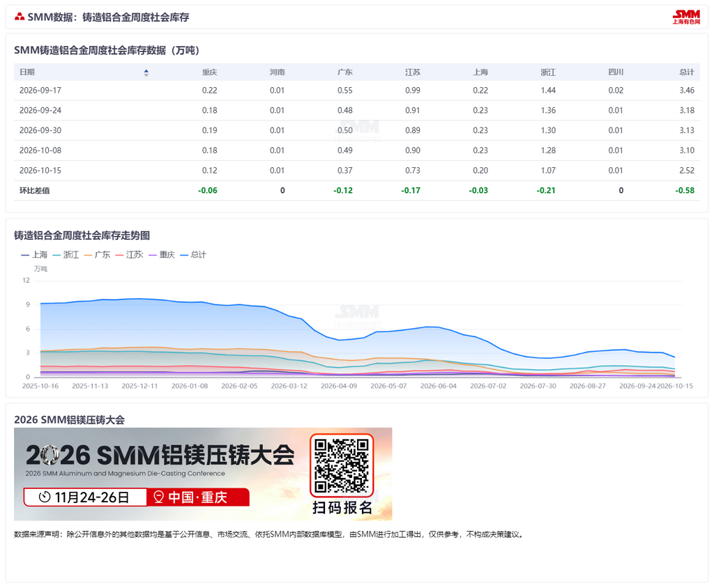
Task: Click total value 3.10 for 2026-10-08
Action: tap(687, 150)
